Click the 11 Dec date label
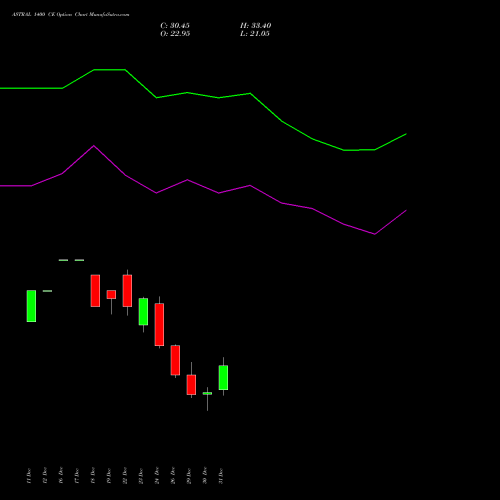 [x=29, y=476]
